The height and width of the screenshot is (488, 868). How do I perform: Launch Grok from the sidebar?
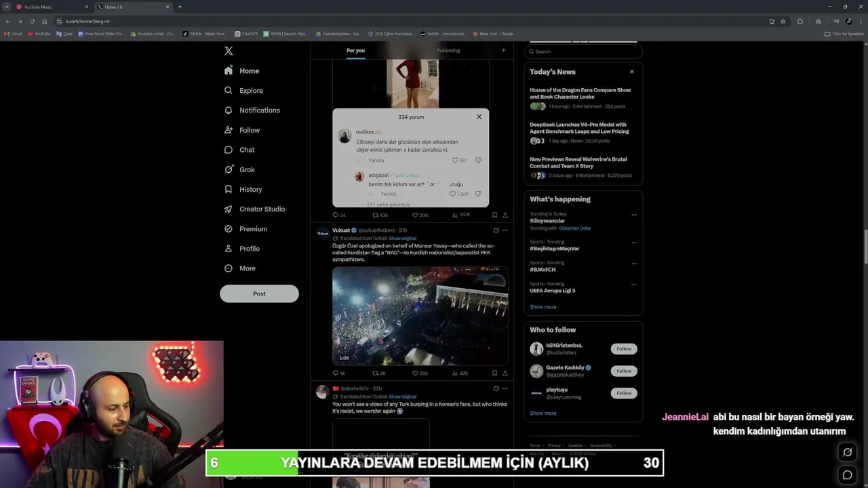coord(239,169)
